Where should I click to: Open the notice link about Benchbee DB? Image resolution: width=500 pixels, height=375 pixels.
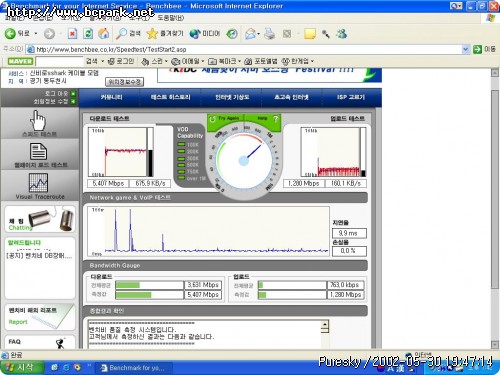click(x=39, y=256)
